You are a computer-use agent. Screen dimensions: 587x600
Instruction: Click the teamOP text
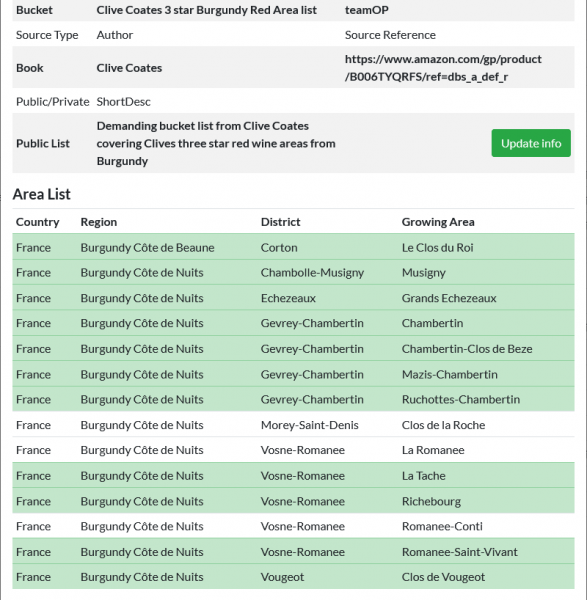pos(367,10)
